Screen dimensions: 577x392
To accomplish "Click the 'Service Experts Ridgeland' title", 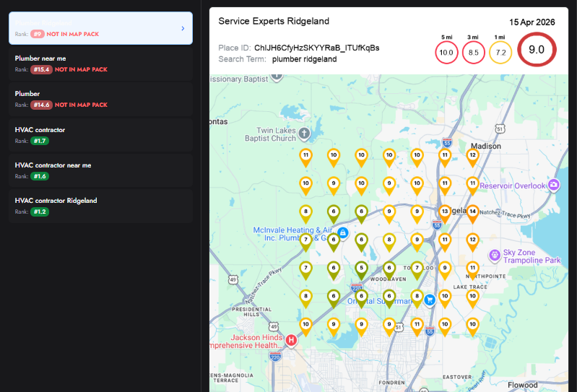I will (274, 21).
